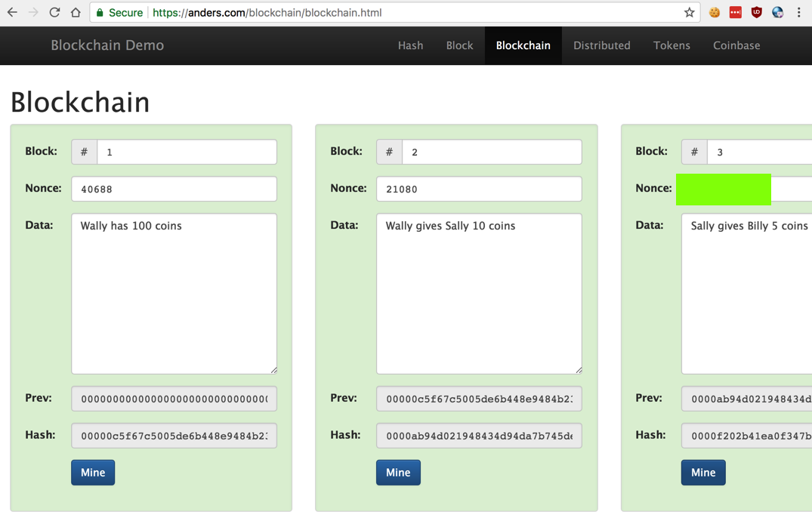Open the Distributed nav tab
Screen dimensions: 812x521
pyautogui.click(x=602, y=45)
